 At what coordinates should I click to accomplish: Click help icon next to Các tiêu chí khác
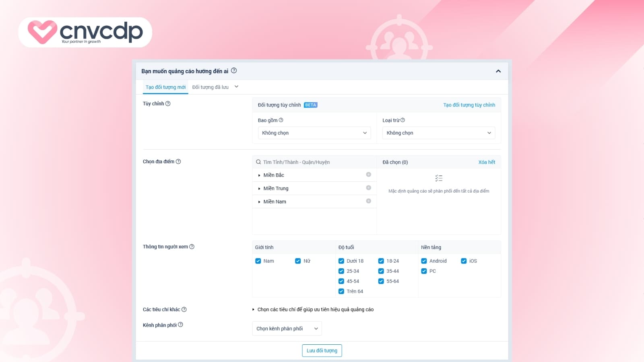(x=184, y=309)
